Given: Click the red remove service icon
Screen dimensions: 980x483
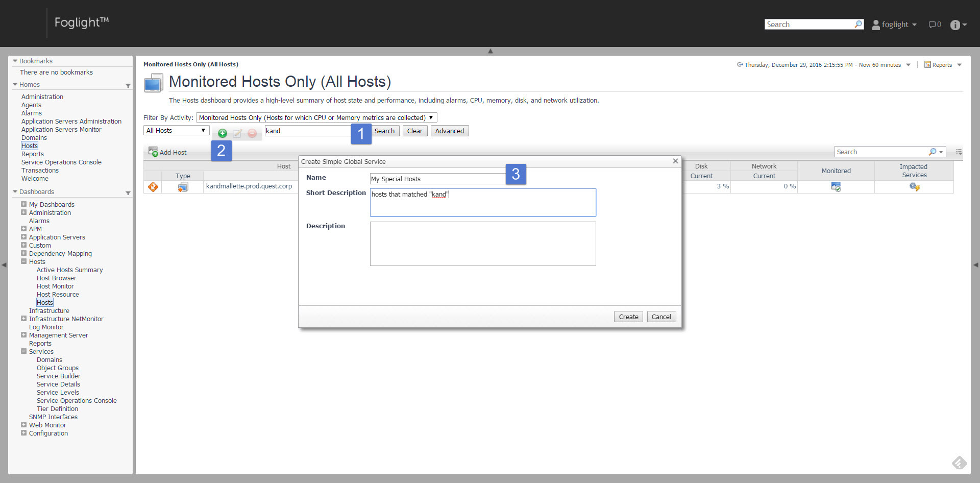Looking at the screenshot, I should pyautogui.click(x=252, y=133).
